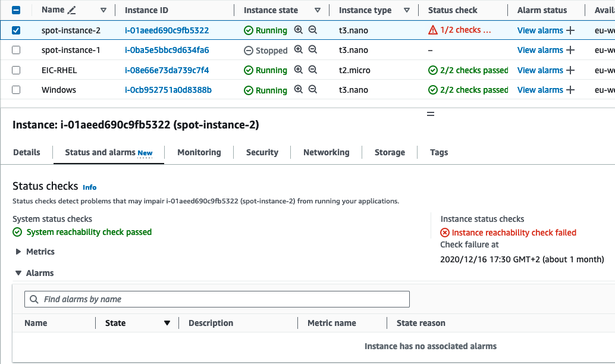Open instance ID i-0ba5e5bbc9d634fa6 link

tap(167, 50)
